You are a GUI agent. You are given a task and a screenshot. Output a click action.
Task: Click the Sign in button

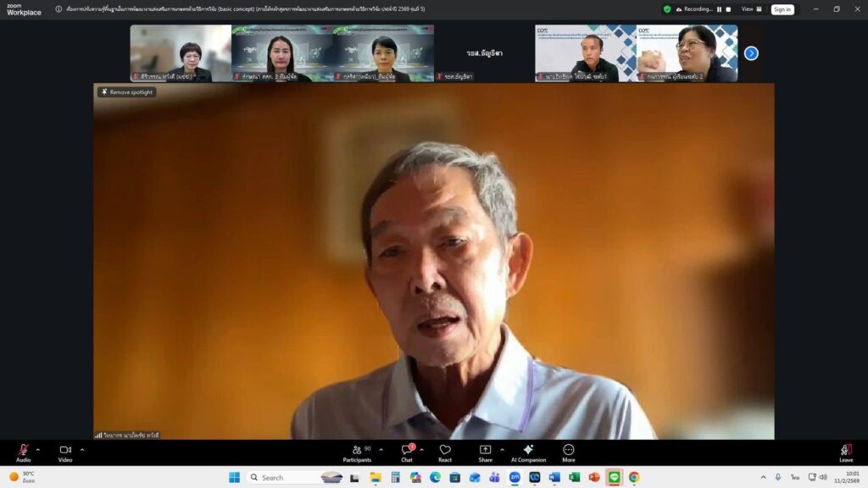[782, 9]
